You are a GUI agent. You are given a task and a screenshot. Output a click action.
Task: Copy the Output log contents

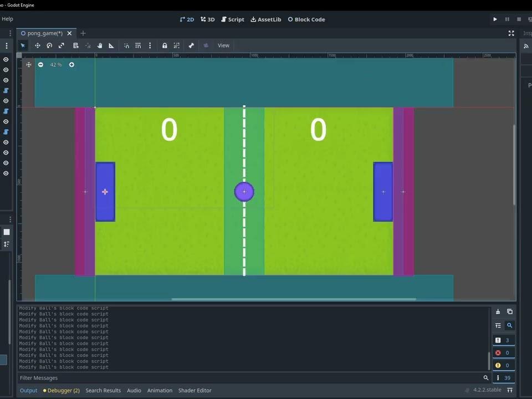[510, 311]
